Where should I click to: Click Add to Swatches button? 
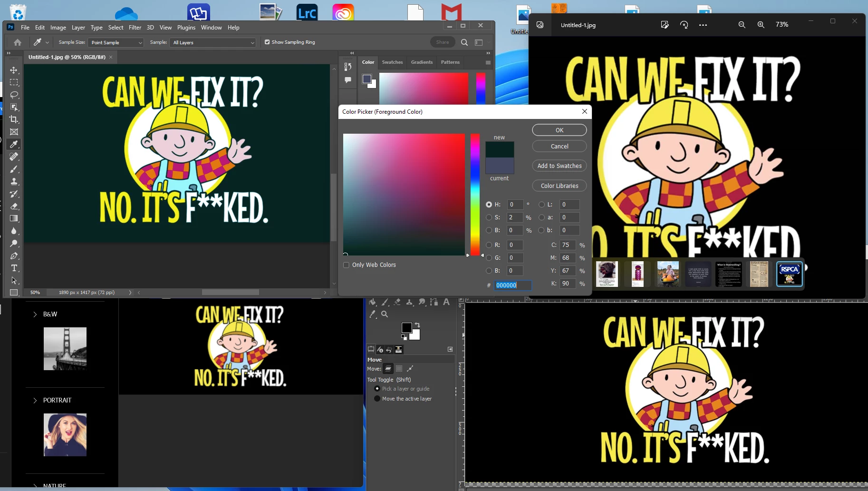[559, 166]
